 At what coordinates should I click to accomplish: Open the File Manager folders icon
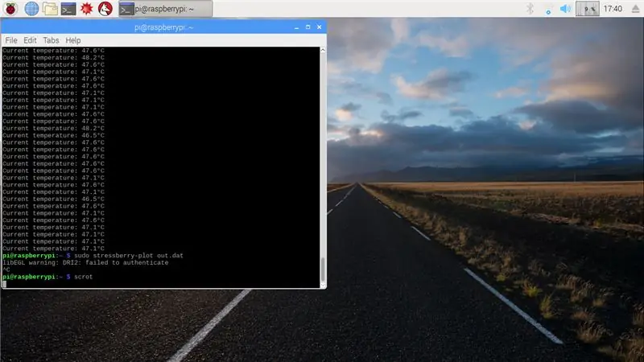coord(50,9)
